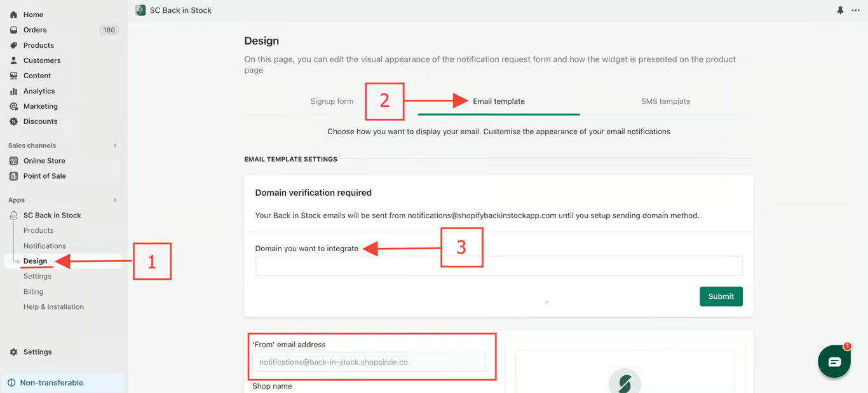Click the Non-transferable banner
Viewport: 868px width, 393px height.
point(63,383)
